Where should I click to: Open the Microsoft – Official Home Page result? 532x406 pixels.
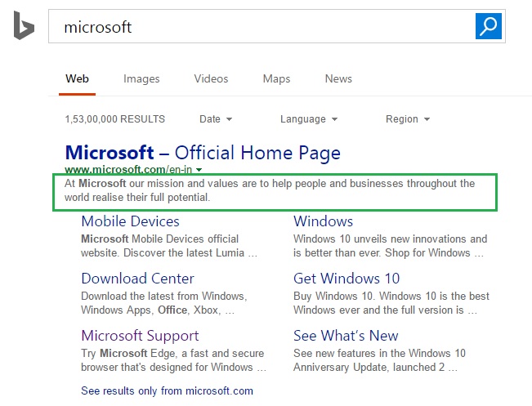[x=203, y=153]
